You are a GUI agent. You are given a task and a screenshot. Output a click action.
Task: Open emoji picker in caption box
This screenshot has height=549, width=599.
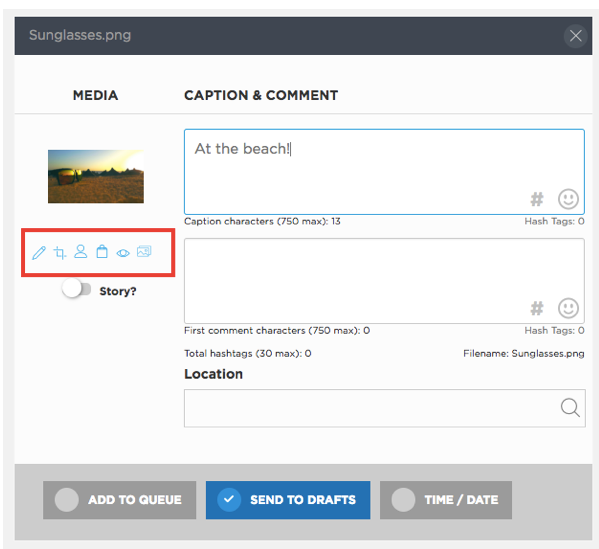click(x=568, y=199)
